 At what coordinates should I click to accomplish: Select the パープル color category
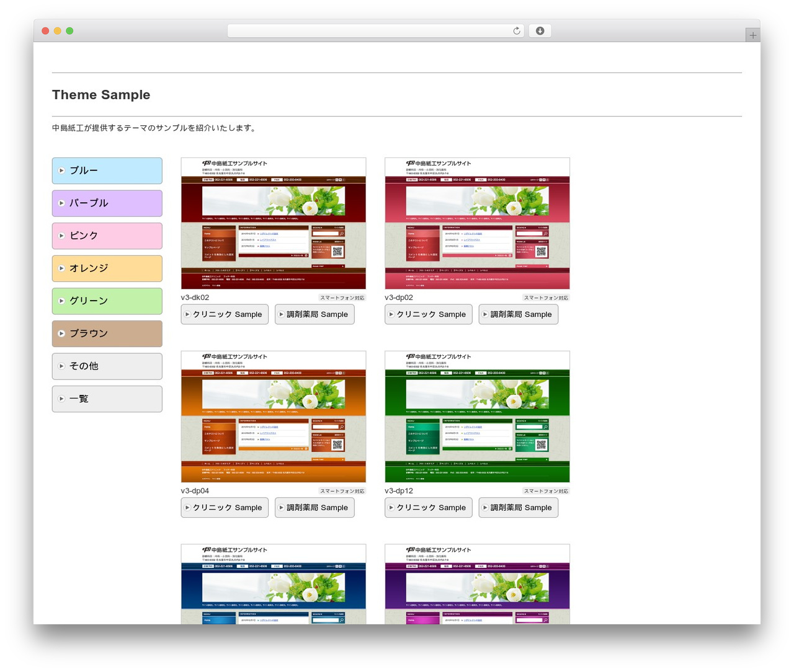point(107,203)
